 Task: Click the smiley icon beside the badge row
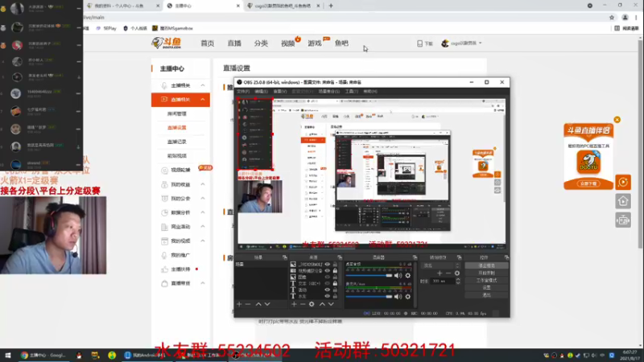coord(164,170)
